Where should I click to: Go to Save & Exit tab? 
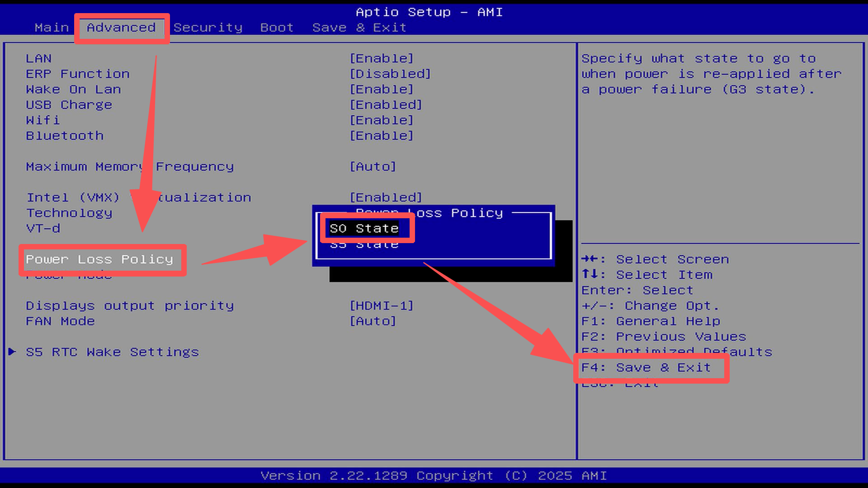coord(359,28)
